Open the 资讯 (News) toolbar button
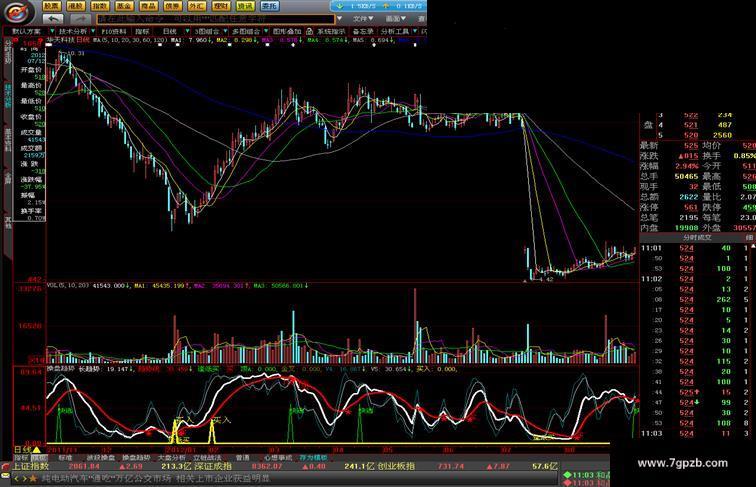The width and height of the screenshot is (756, 487). [245, 6]
